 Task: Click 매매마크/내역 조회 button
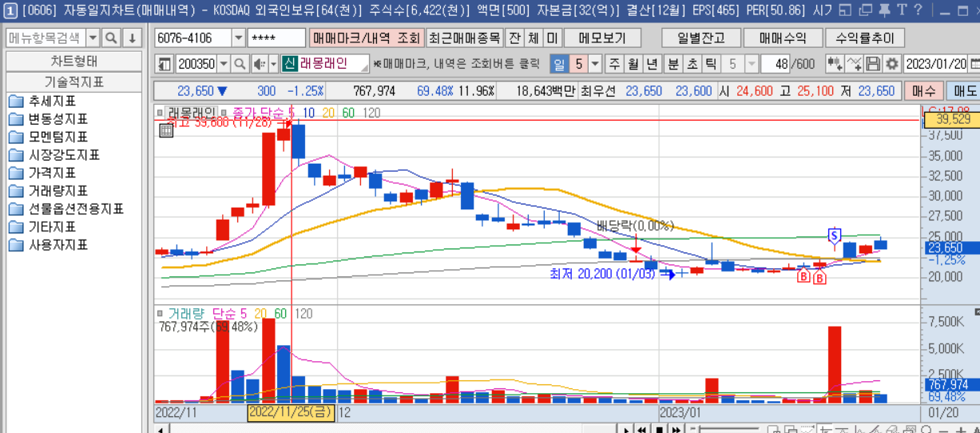[367, 38]
